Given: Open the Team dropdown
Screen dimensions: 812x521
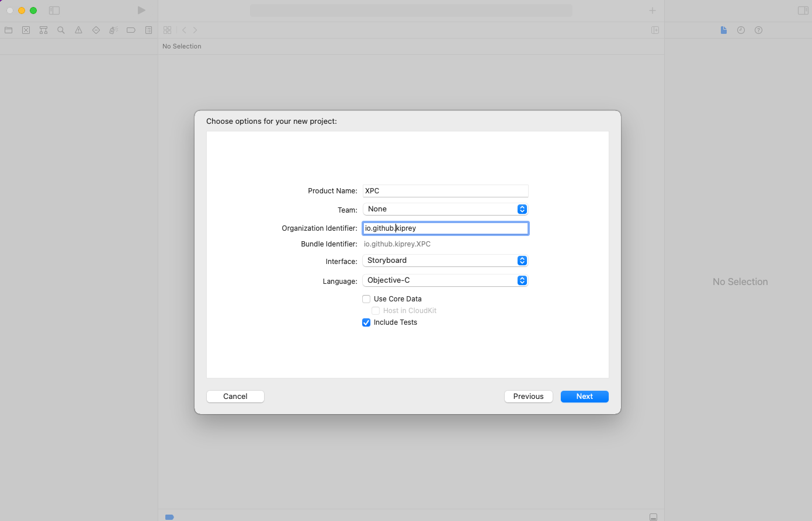Looking at the screenshot, I should pyautogui.click(x=445, y=209).
